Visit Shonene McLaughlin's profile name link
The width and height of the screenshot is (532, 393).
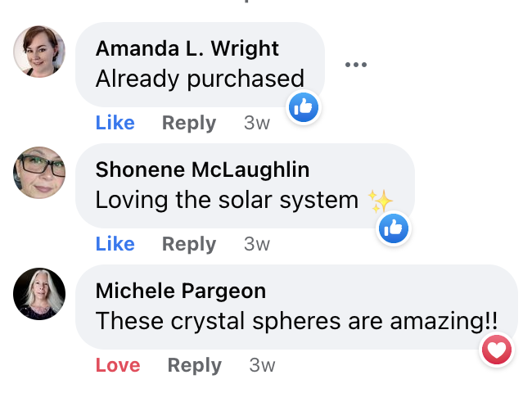point(202,169)
